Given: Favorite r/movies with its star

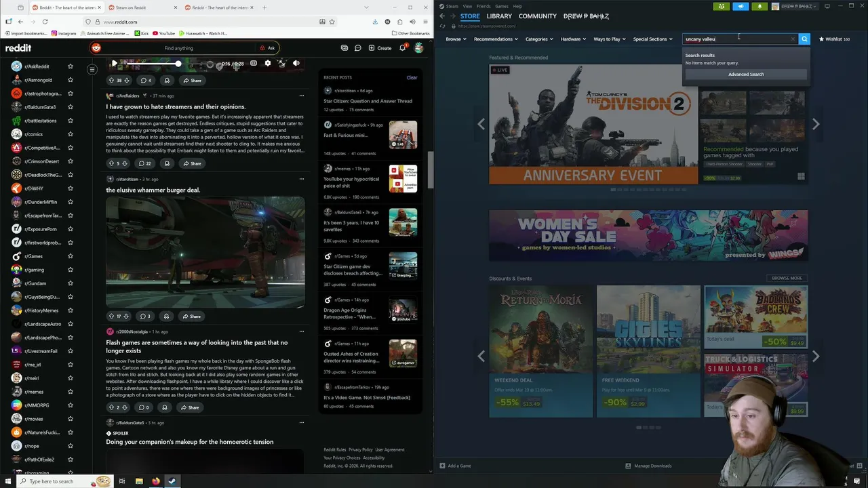Looking at the screenshot, I should coord(71,419).
